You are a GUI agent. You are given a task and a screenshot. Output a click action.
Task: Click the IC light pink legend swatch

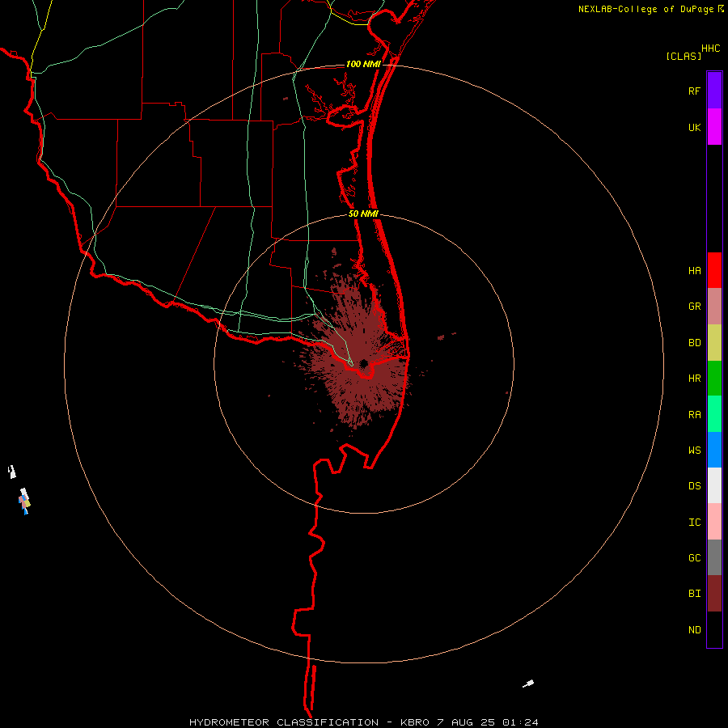point(714,522)
